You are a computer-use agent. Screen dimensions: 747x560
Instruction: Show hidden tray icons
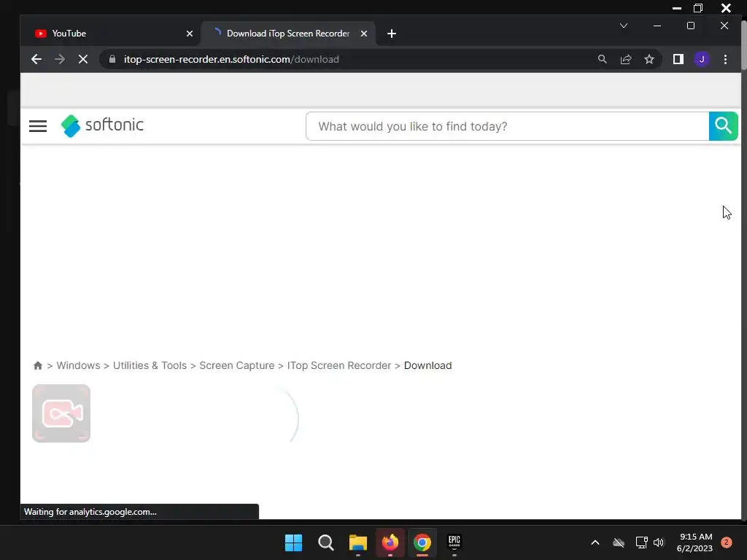click(x=595, y=542)
